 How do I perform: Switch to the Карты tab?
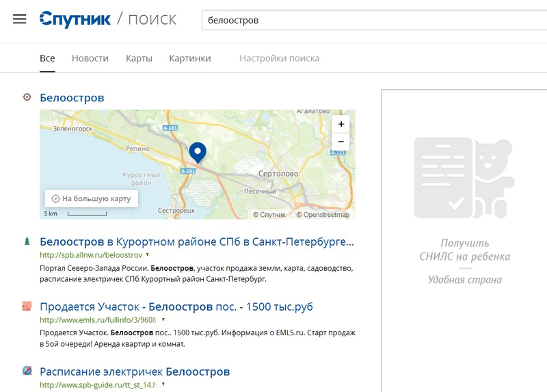pyautogui.click(x=139, y=58)
